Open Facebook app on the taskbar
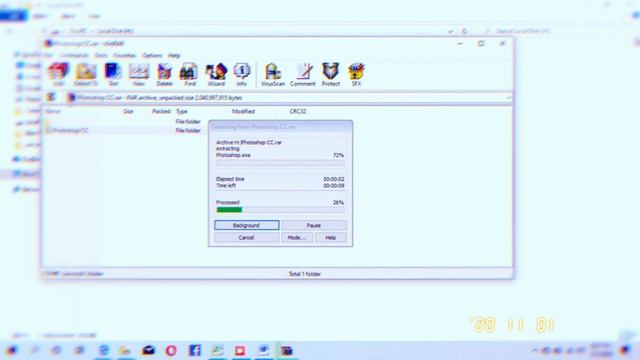This screenshot has height=360, width=640. 195,350
